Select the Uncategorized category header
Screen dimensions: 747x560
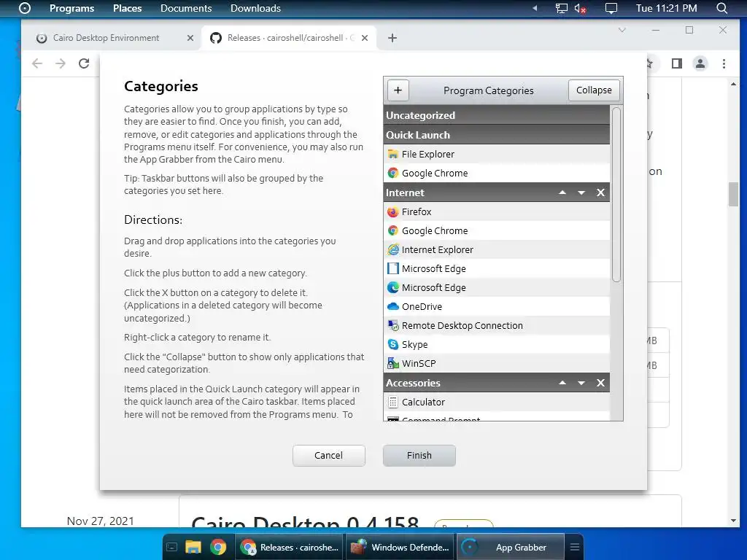(x=496, y=115)
